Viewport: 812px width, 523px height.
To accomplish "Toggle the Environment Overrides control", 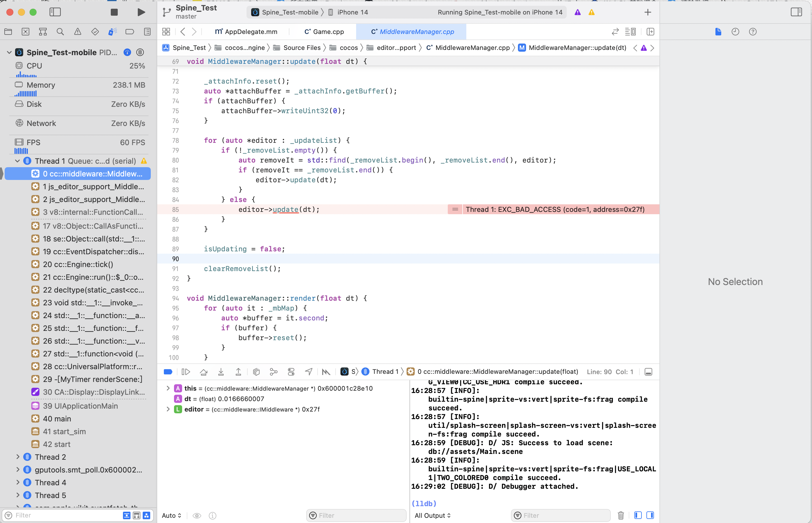I will coord(291,371).
